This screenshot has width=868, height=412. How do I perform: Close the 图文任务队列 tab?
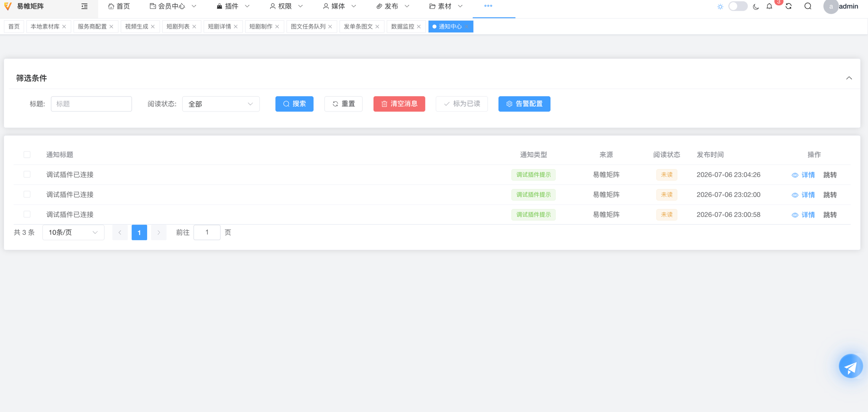coord(330,26)
